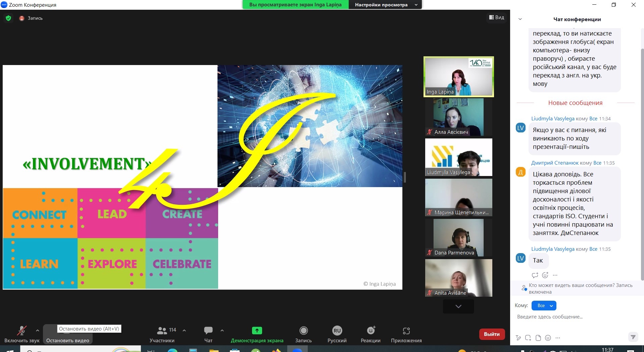
Task: Collapse the Чат конференции panel chevron
Action: coord(520,19)
